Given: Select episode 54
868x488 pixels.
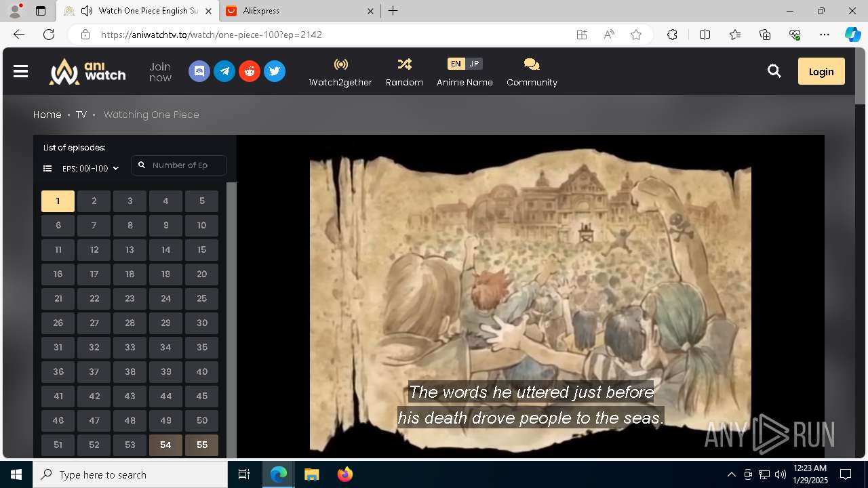Looking at the screenshot, I should pyautogui.click(x=165, y=445).
